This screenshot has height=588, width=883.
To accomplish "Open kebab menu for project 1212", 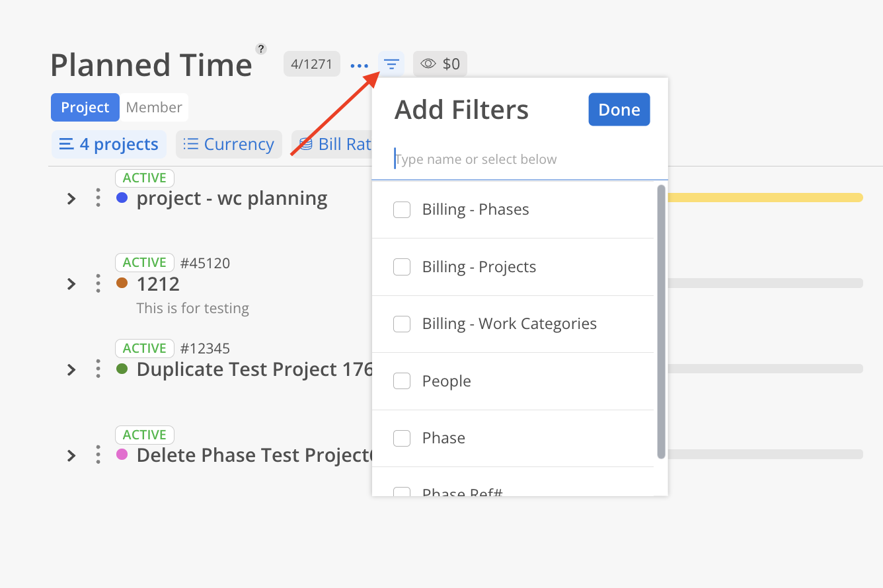I will (x=98, y=283).
